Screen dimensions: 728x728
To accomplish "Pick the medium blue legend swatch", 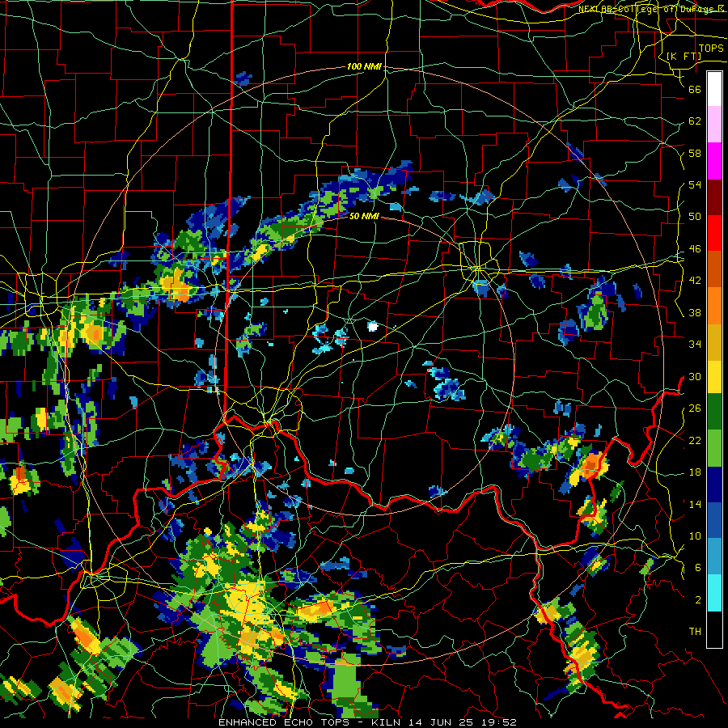I will click(714, 520).
